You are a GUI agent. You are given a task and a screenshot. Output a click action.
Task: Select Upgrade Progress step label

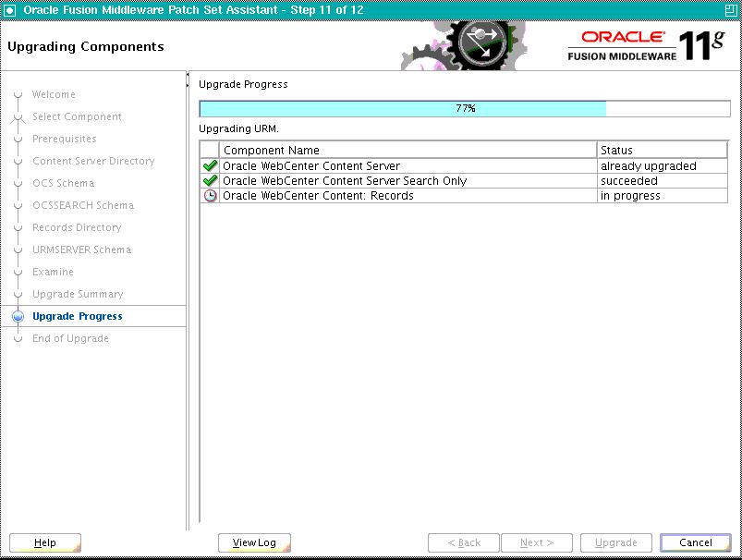tap(77, 316)
